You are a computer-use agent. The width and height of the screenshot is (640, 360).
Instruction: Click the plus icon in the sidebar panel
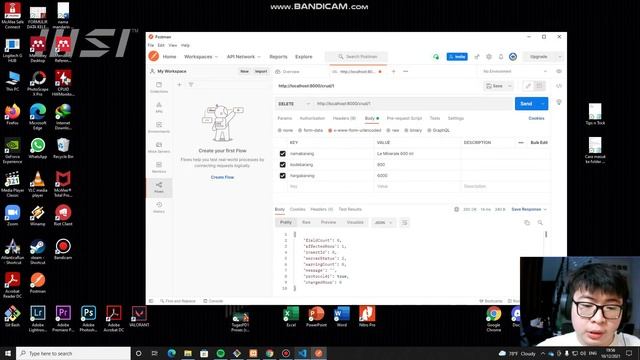point(179,84)
